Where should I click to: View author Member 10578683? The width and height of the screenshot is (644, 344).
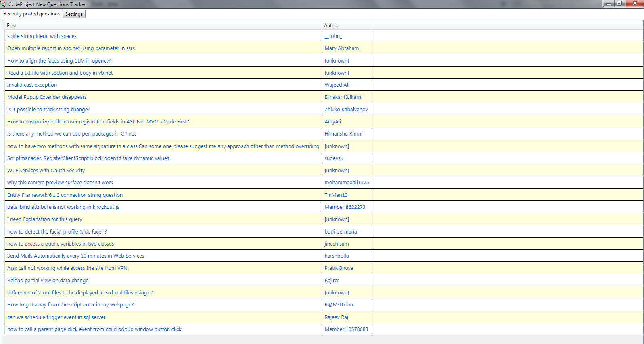(347, 329)
